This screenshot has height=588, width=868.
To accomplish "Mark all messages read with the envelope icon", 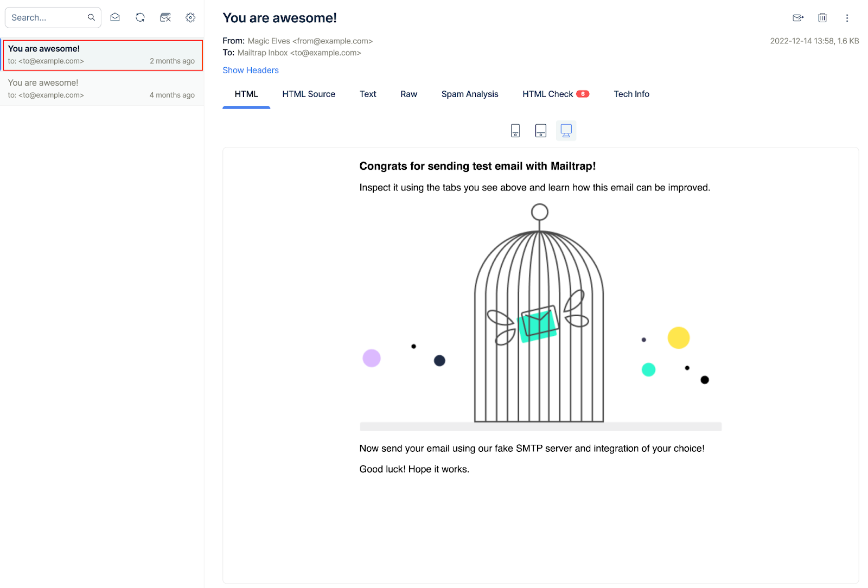I will [x=114, y=17].
